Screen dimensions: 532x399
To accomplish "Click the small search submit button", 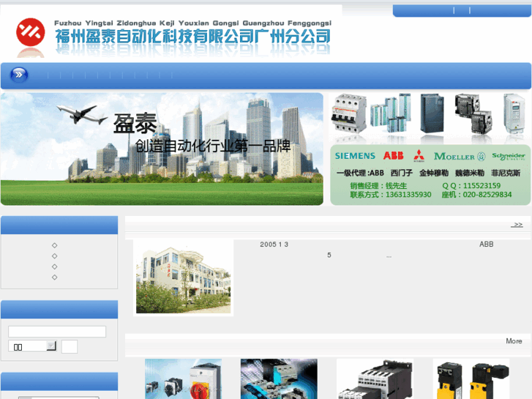I will click(x=70, y=346).
